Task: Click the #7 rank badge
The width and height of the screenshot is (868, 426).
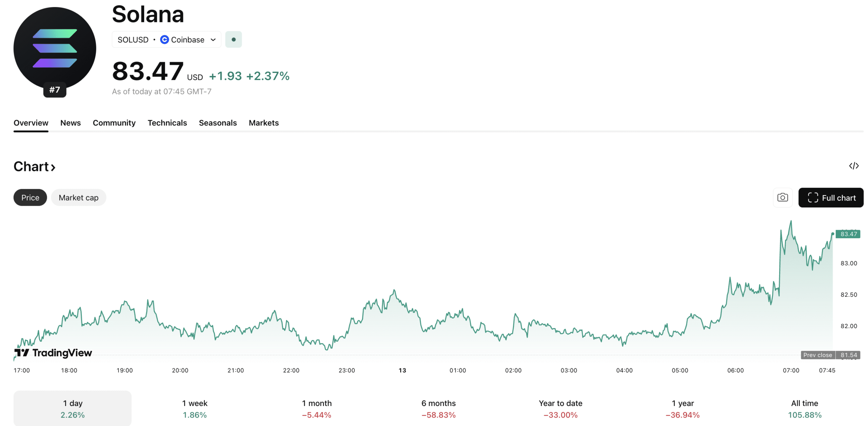Action: pos(55,90)
